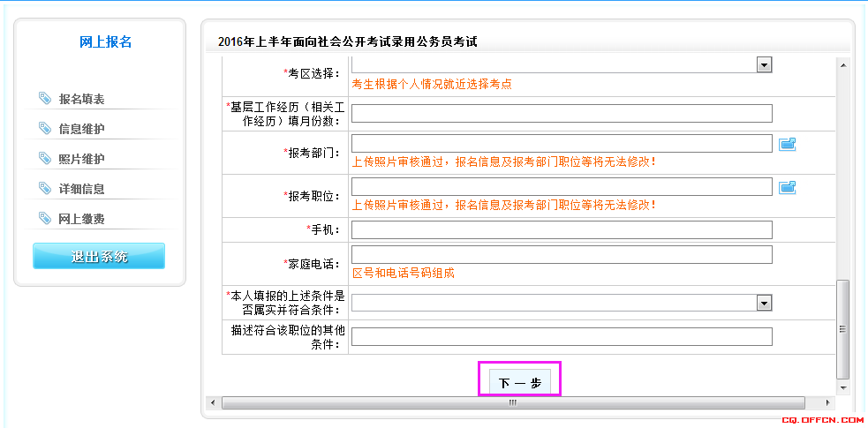Select 照片维护 from the sidebar menu
Image resolution: width=868 pixels, height=428 pixels.
click(x=81, y=159)
